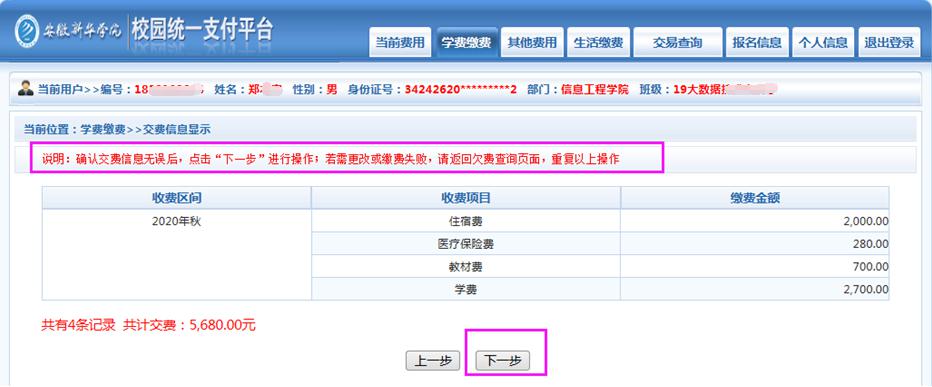The image size is (932, 387).
Task: Select the 学费 amount 2,700.00 cell
Action: point(755,290)
